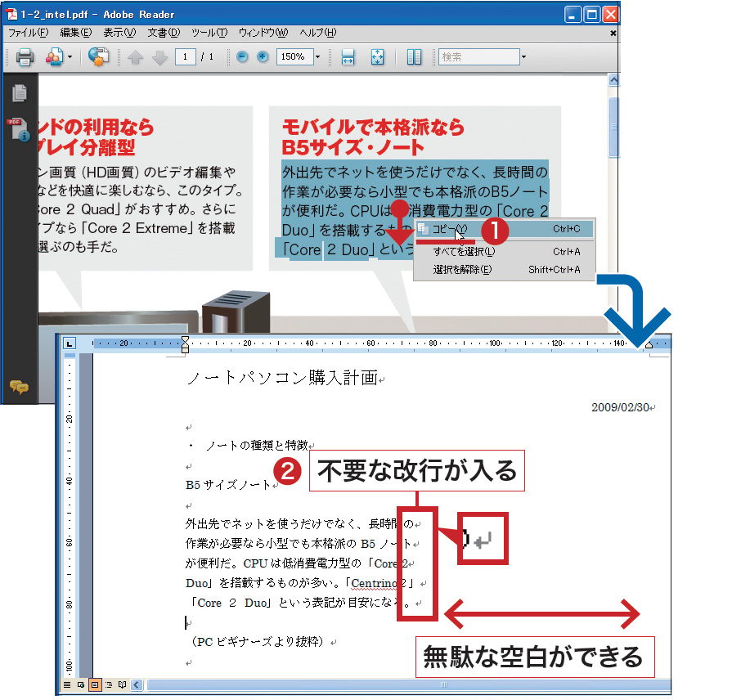Click the PDF heading モバイルで本格派なら
Image resolution: width=732 pixels, height=700 pixels.
[x=373, y=127]
